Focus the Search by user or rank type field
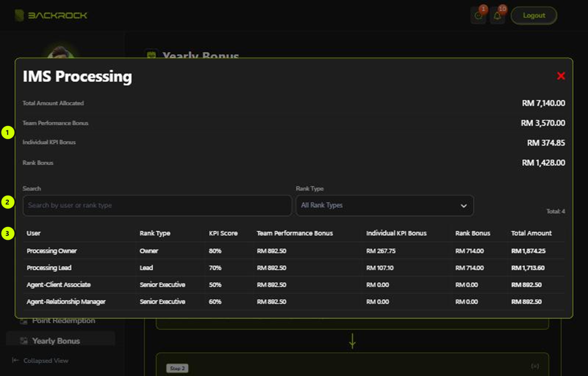The width and height of the screenshot is (588, 376). pos(157,205)
